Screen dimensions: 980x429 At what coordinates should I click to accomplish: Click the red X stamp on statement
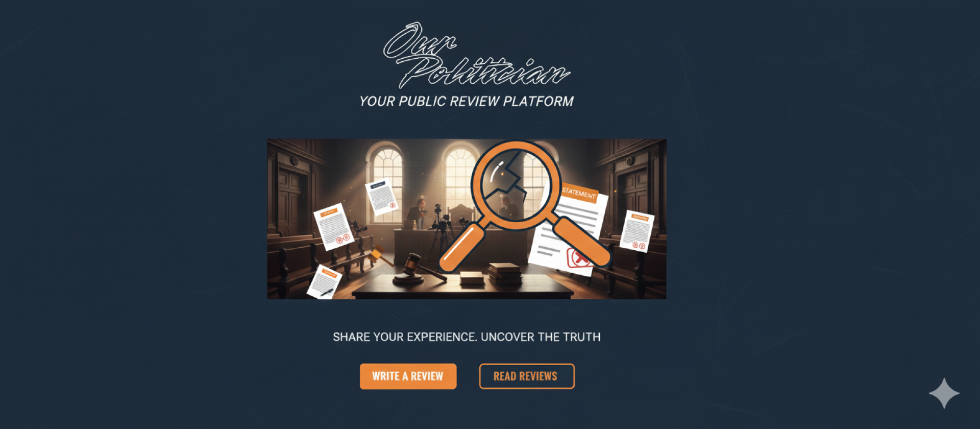pos(579,258)
